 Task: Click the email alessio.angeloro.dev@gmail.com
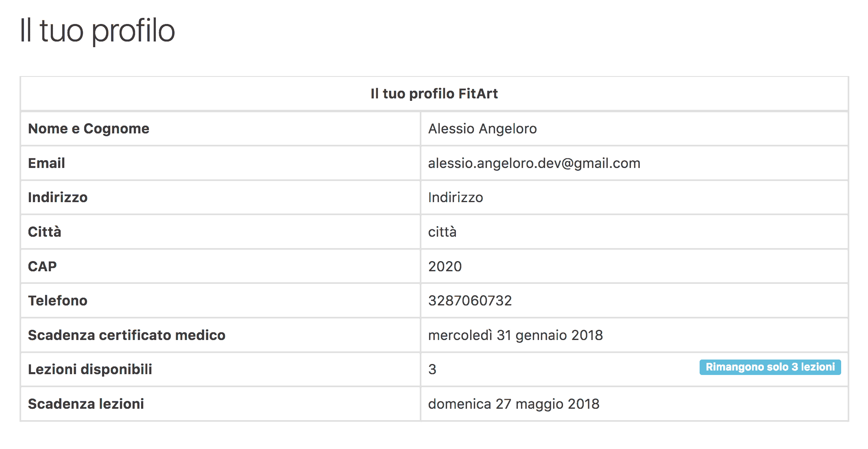click(534, 163)
